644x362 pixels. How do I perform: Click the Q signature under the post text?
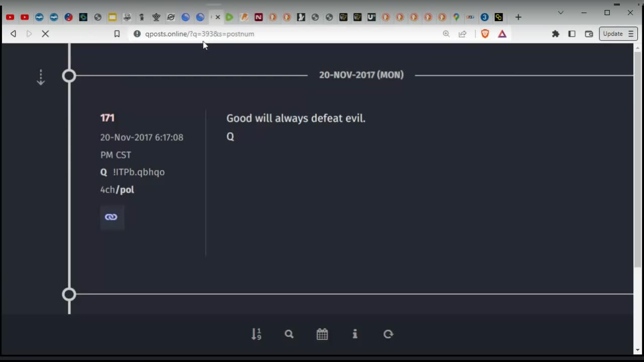(x=230, y=137)
